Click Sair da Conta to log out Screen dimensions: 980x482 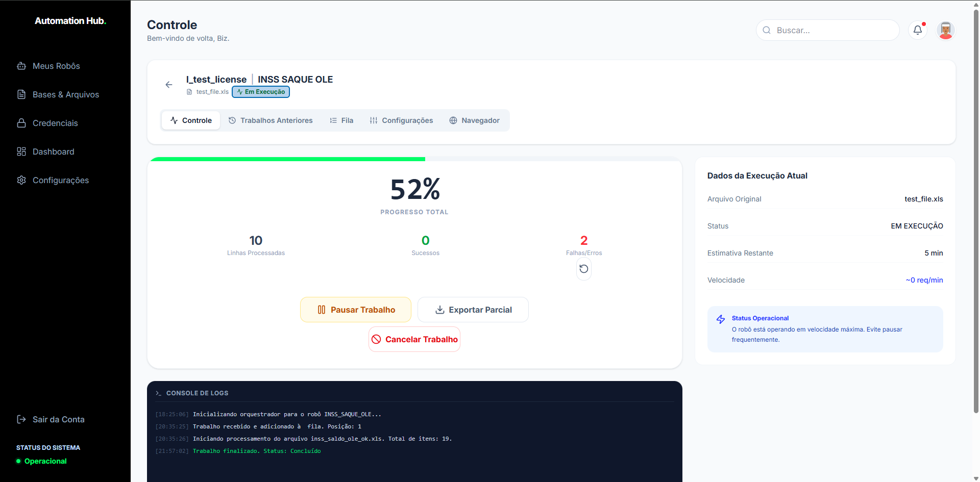pyautogui.click(x=58, y=419)
